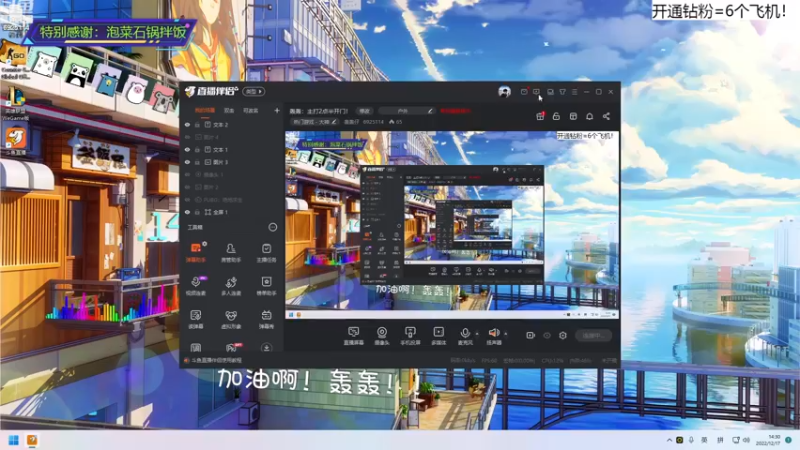The image size is (800, 450).
Task: Click the skin shirt icon in title bar
Action: pos(562,92)
